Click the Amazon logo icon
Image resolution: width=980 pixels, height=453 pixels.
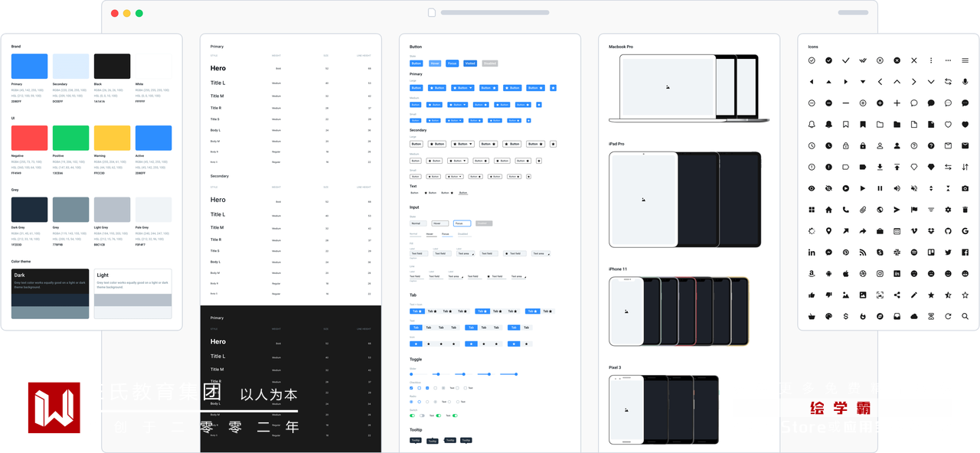pyautogui.click(x=812, y=273)
